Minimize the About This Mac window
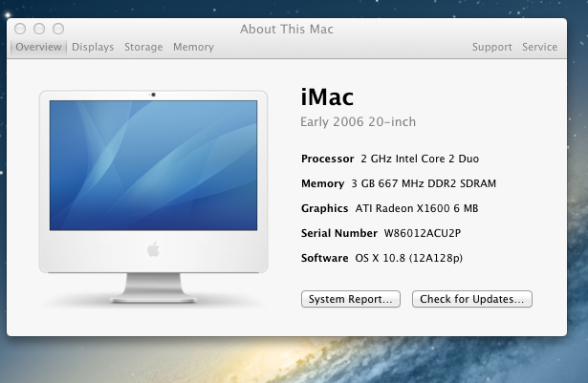The image size is (588, 383). tap(39, 29)
